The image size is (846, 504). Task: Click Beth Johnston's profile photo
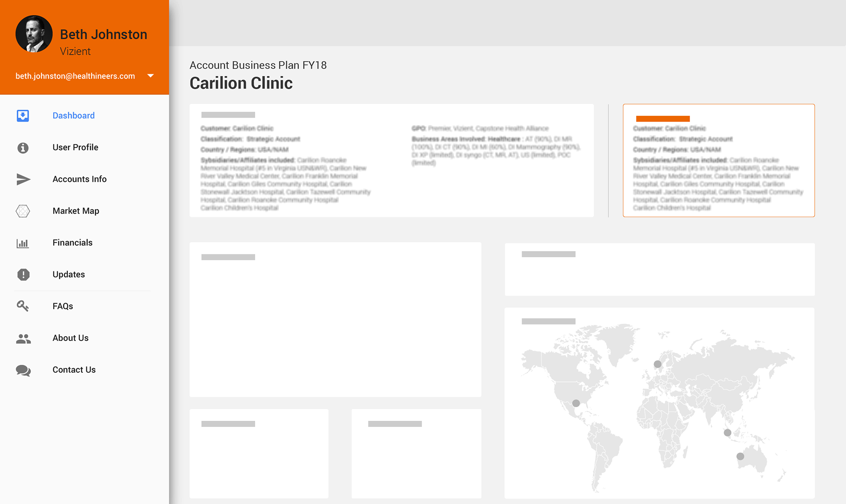(x=34, y=34)
